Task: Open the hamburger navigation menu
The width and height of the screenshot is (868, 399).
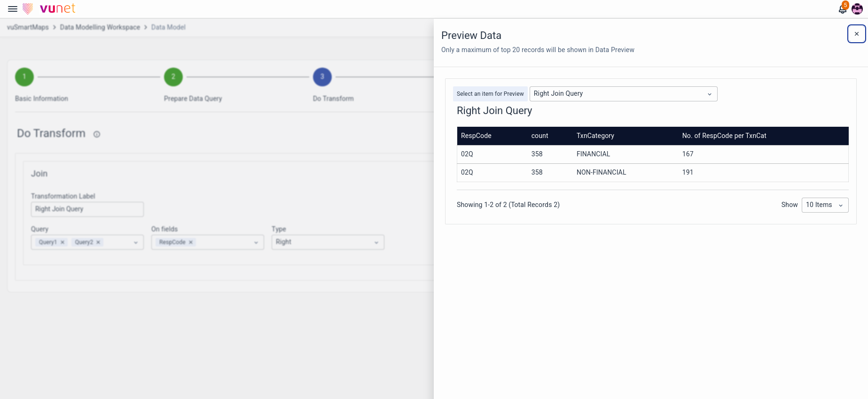Action: click(13, 9)
